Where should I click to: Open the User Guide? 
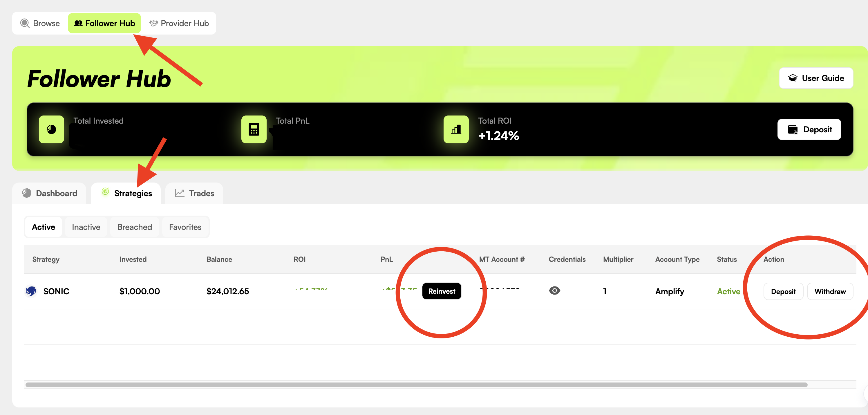pyautogui.click(x=816, y=78)
